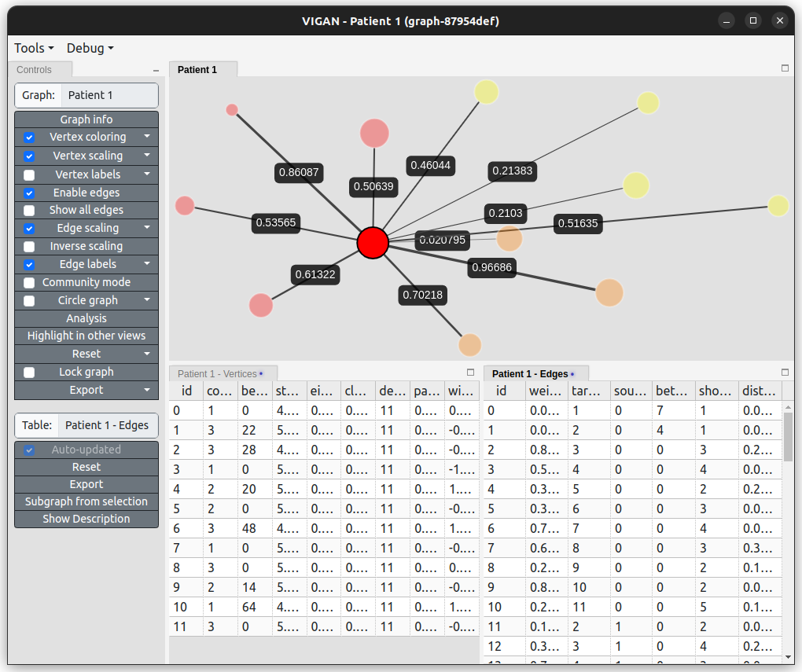Select the small pink vertex at top left
The image size is (802, 672).
(x=232, y=110)
